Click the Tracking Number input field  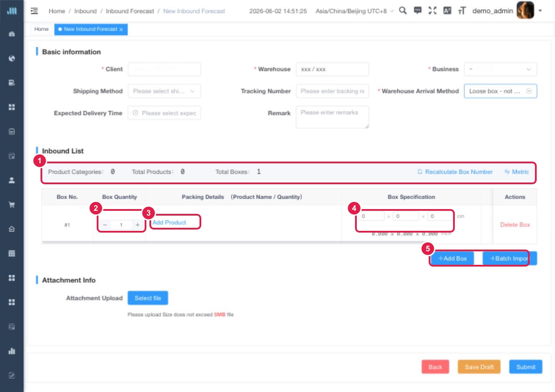[332, 91]
